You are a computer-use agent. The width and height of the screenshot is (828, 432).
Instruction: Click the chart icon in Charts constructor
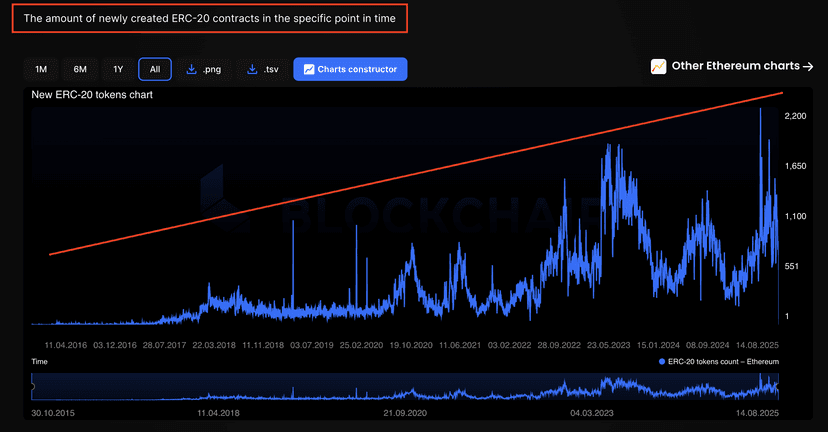coord(309,69)
